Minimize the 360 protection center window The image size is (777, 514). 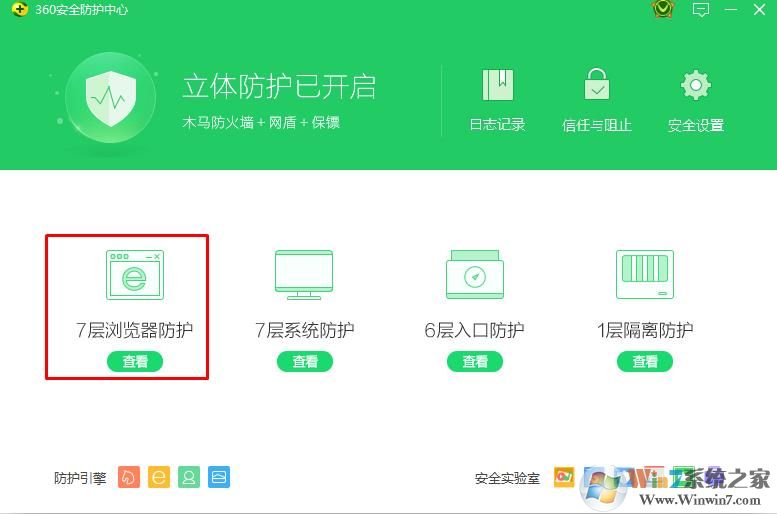coord(730,9)
